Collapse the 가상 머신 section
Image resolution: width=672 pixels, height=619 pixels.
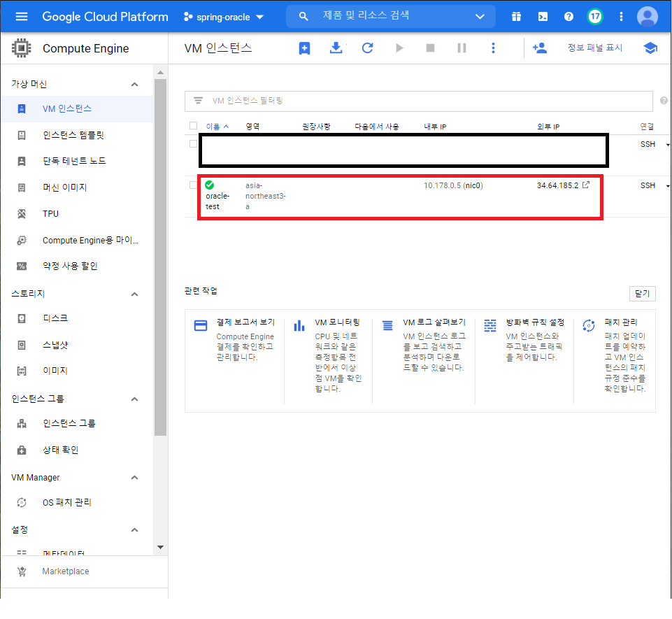click(134, 84)
